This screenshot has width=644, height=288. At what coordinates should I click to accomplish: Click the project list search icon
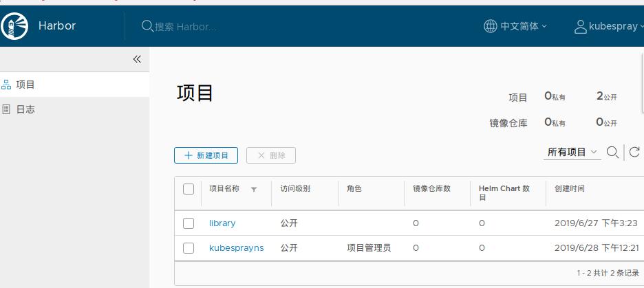click(612, 152)
